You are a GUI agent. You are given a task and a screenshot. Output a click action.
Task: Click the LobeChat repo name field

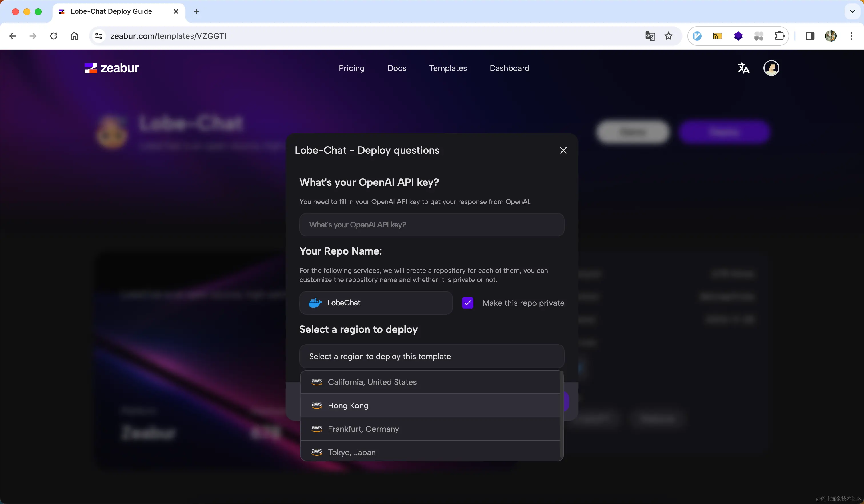[376, 303]
